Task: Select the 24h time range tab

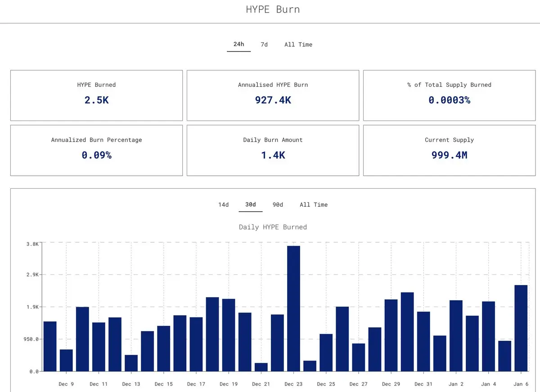Action: [x=238, y=44]
